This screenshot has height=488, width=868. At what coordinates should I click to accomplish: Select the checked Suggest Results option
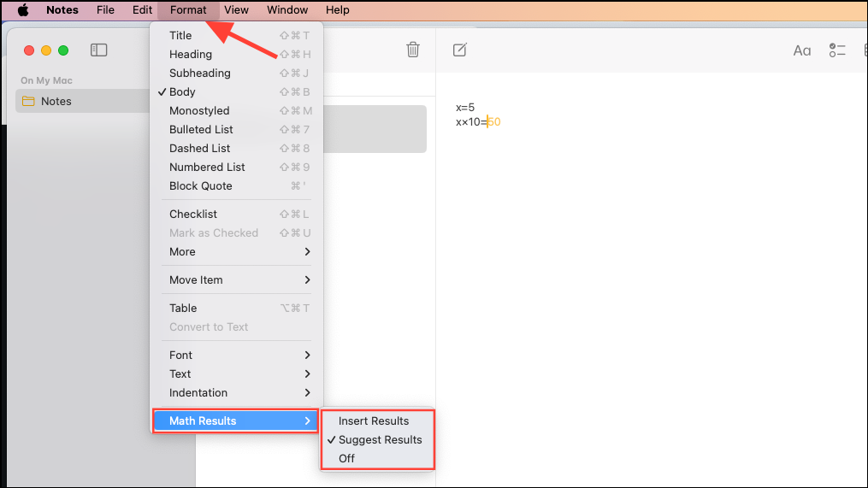click(377, 440)
